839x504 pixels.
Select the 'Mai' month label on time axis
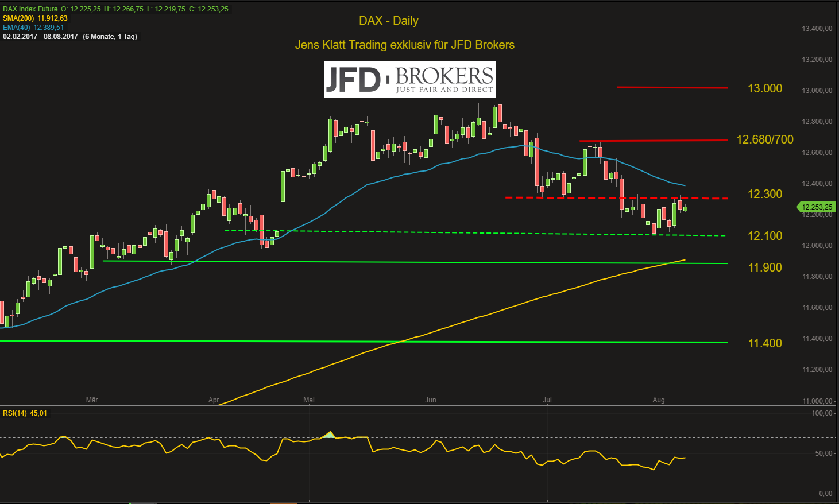pyautogui.click(x=309, y=400)
